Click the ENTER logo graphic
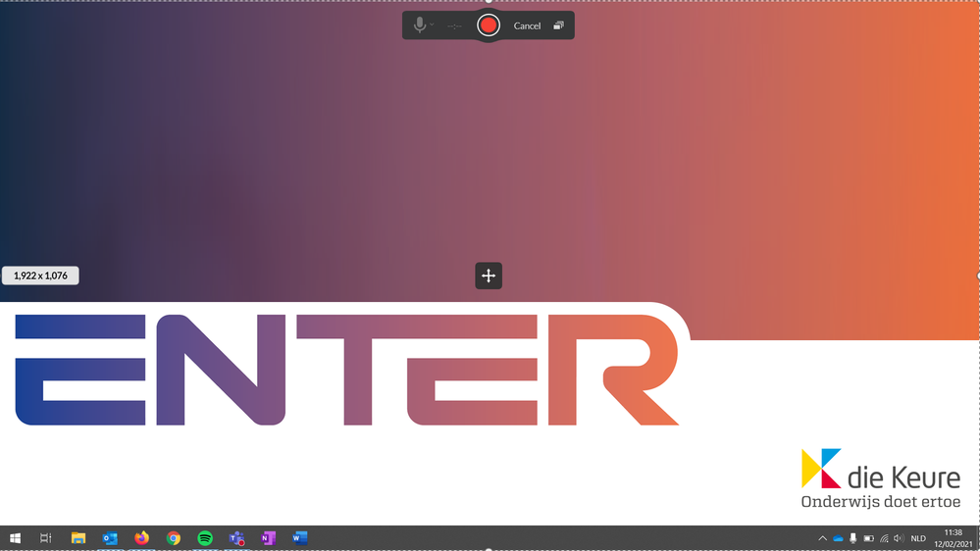980x551 pixels. click(347, 370)
